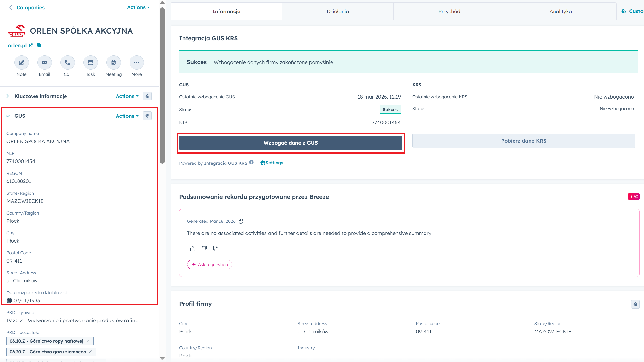
Task: Create a task with the Task icon
Action: pos(90,63)
